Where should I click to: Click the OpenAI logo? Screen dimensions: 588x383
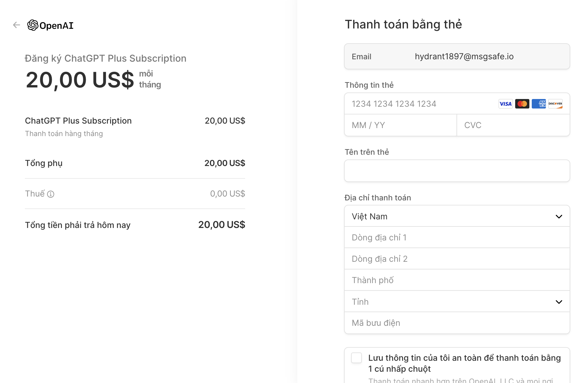coord(50,25)
